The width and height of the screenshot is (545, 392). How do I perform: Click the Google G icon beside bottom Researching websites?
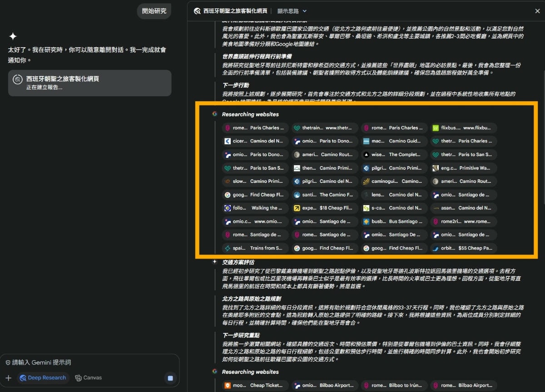click(x=215, y=371)
